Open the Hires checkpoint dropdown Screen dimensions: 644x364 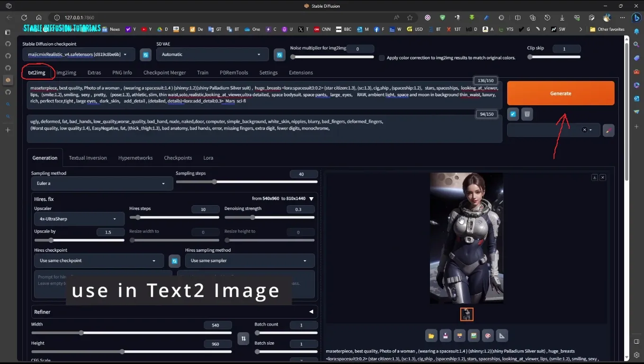pos(98,261)
